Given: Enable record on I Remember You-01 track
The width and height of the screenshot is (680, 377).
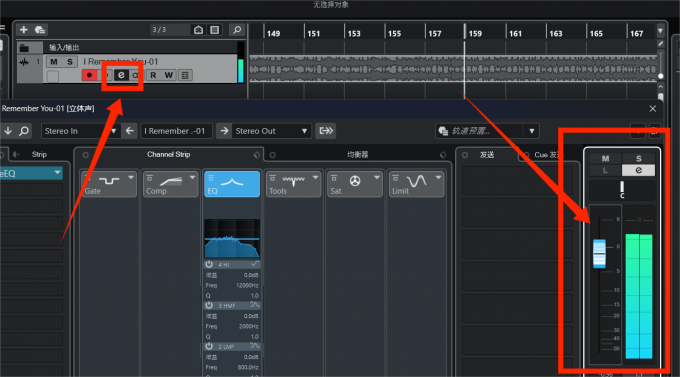Looking at the screenshot, I should 89,75.
